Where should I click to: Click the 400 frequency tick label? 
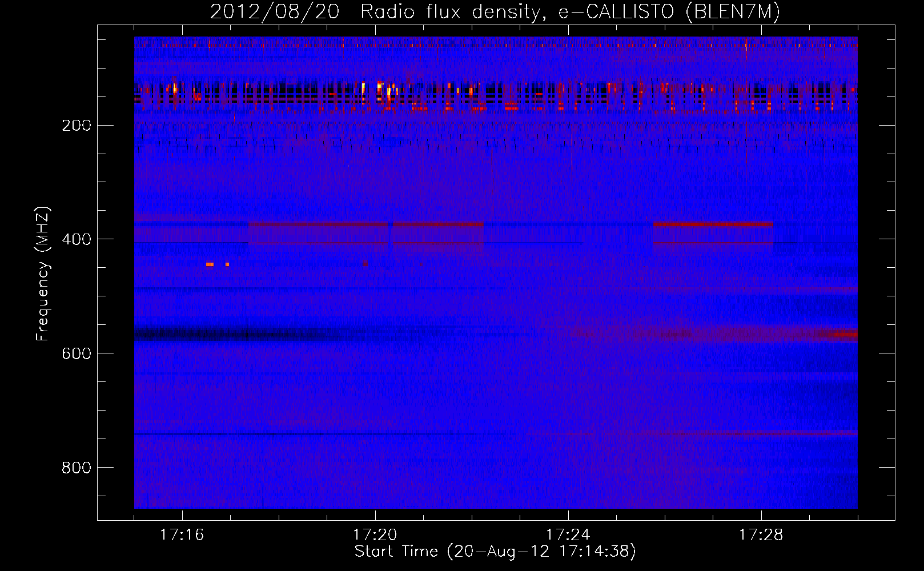click(x=77, y=239)
